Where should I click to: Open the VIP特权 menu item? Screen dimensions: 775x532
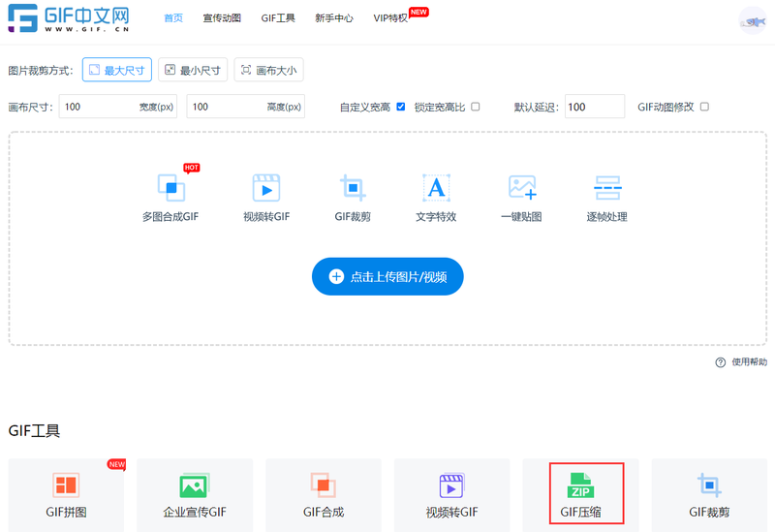(391, 18)
